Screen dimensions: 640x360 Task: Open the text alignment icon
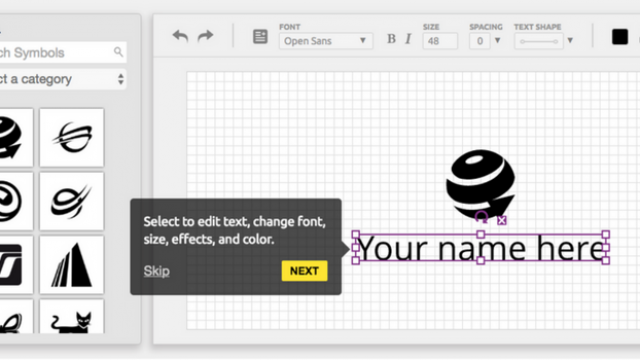(x=260, y=37)
